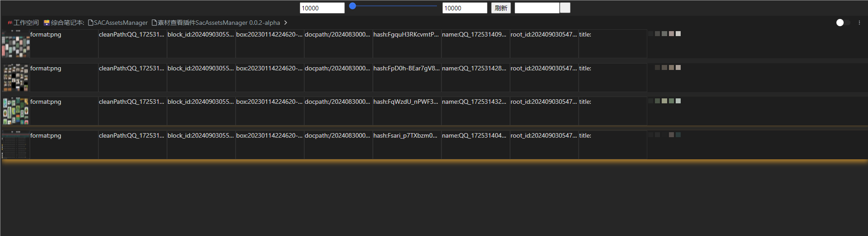Click block_id cell in the FpD0h-BEar7gV8 row

pyautogui.click(x=201, y=78)
